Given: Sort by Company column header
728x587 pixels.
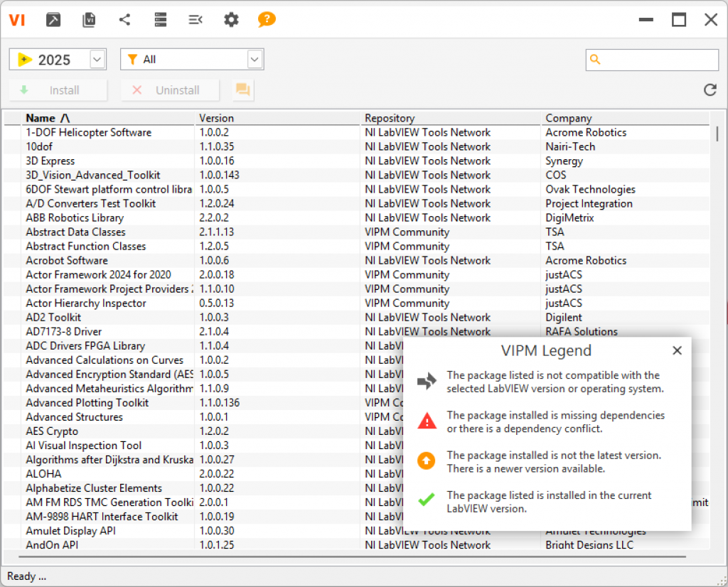Looking at the screenshot, I should click(x=626, y=119).
